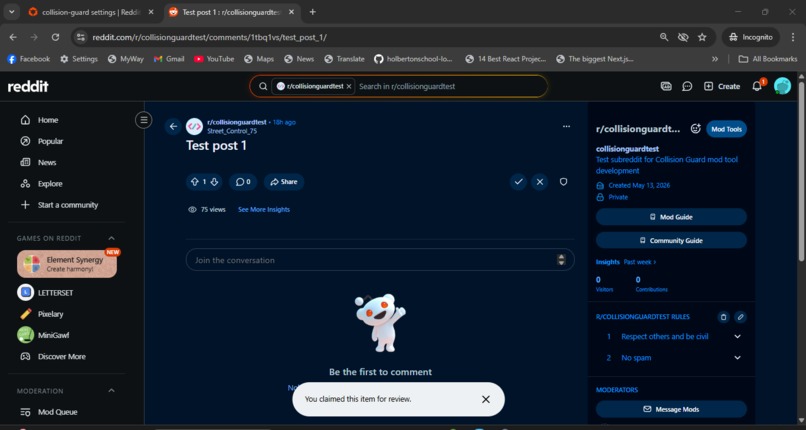The height and width of the screenshot is (430, 806).
Task: Open Insights Past week range
Action: click(x=639, y=262)
